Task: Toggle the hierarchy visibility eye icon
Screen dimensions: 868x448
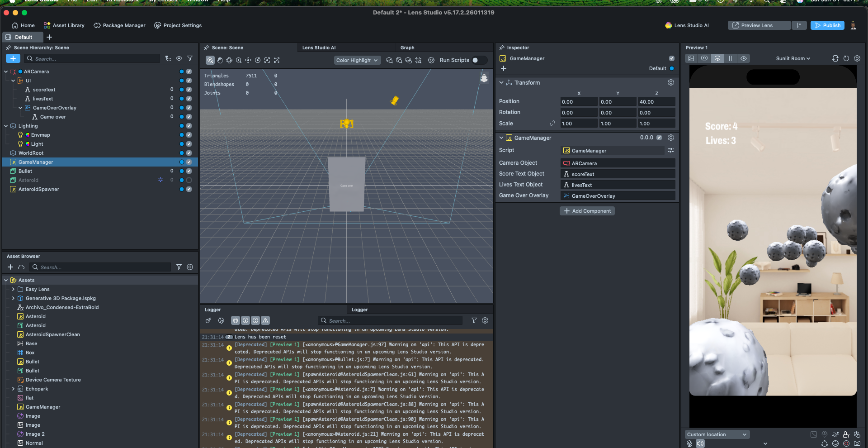Action: point(179,58)
